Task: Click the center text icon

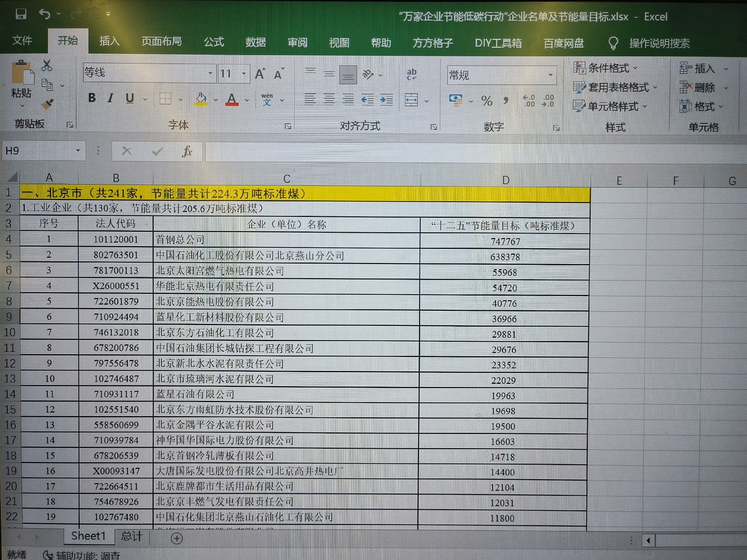Action: [x=329, y=100]
